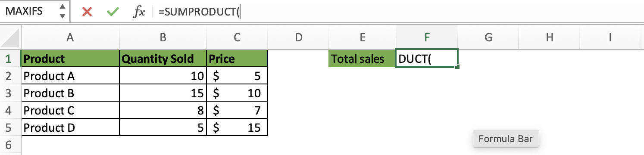Select Product D price cell $15
The height and width of the screenshot is (155, 644).
pyautogui.click(x=237, y=127)
